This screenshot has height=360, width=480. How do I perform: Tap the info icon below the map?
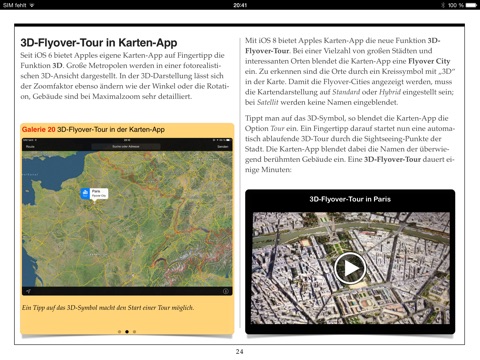click(x=225, y=291)
